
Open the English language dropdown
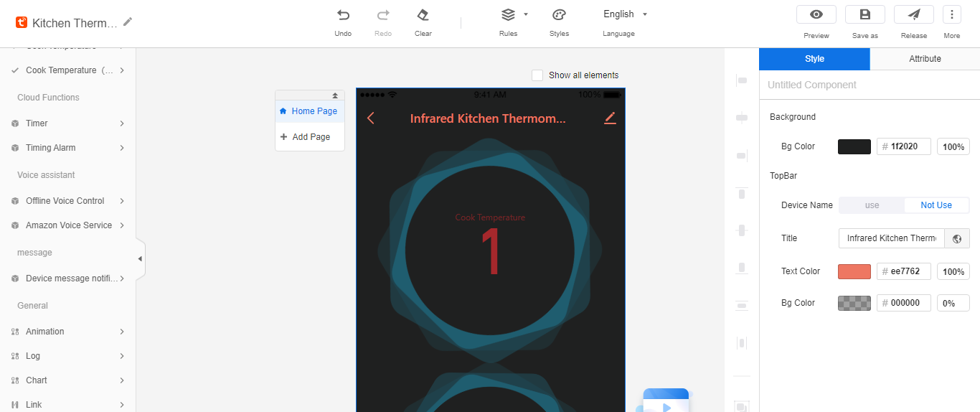[625, 14]
